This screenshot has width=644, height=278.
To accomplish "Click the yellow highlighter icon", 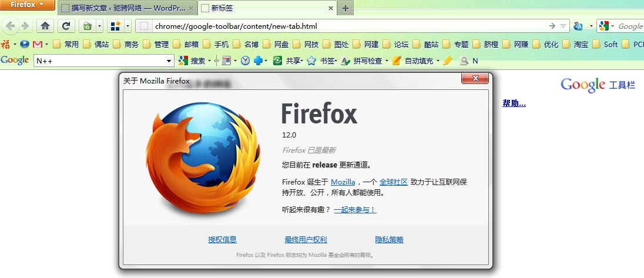I will tap(448, 61).
